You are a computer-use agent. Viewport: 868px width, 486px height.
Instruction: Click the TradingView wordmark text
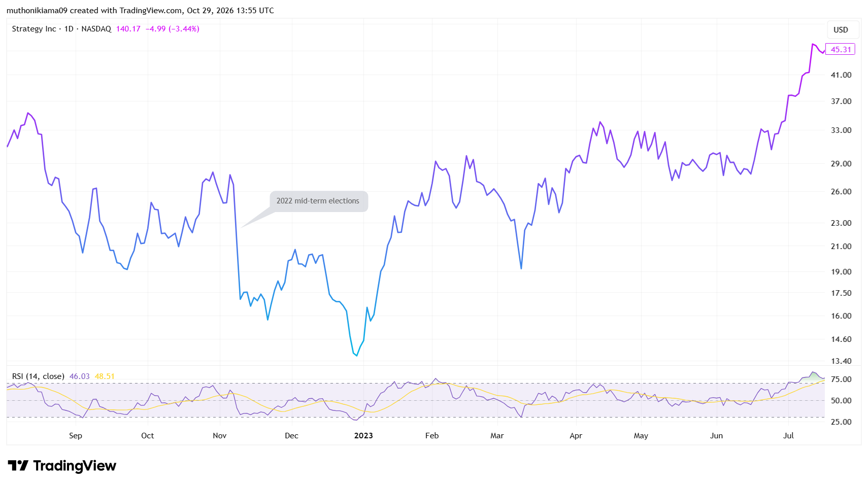(x=75, y=466)
